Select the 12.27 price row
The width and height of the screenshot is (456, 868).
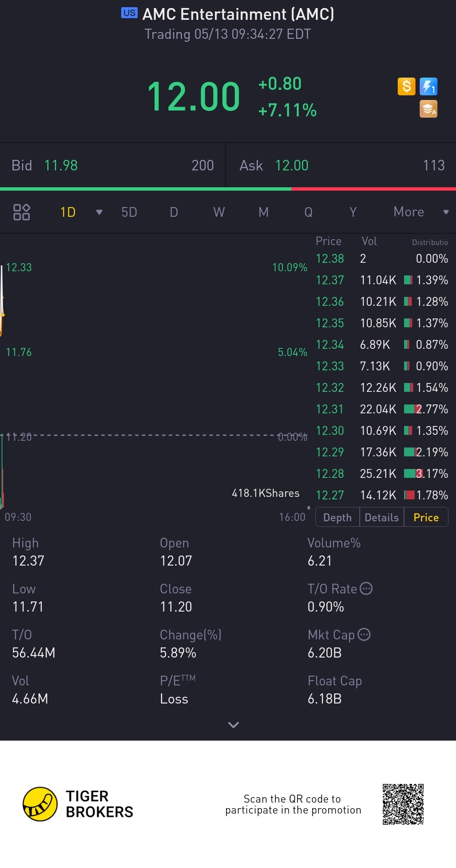pos(382,495)
